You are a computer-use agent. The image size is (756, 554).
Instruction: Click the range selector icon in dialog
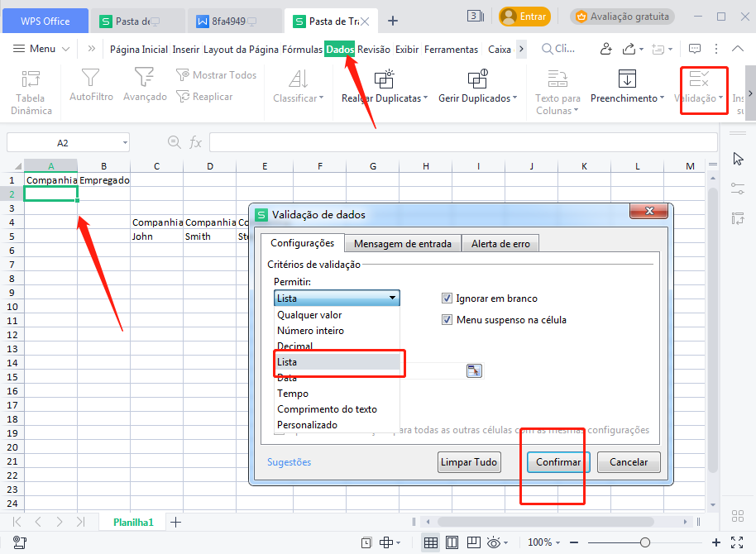pos(474,370)
